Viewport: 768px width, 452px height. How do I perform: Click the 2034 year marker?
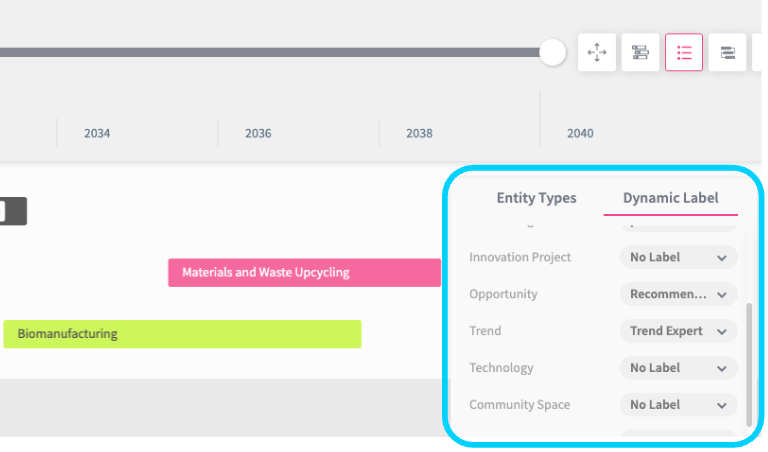click(x=97, y=133)
